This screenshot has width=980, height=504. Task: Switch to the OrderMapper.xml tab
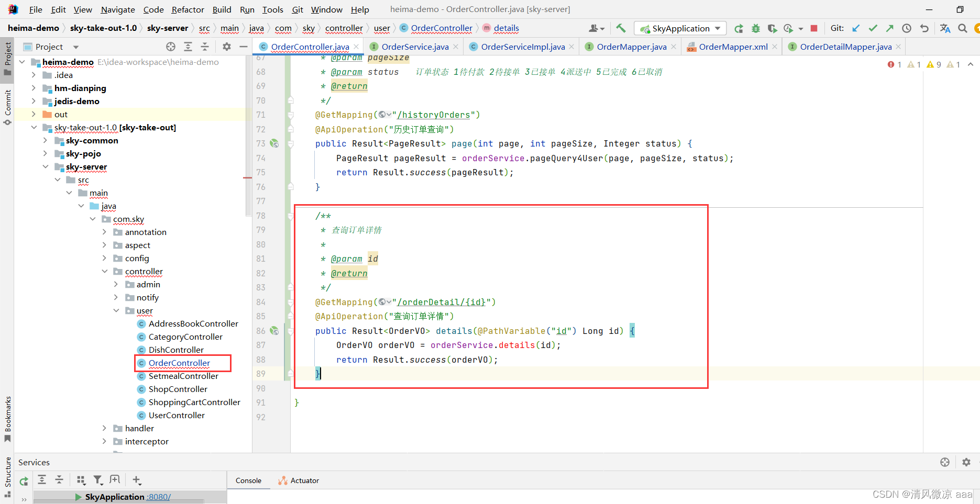coord(733,47)
